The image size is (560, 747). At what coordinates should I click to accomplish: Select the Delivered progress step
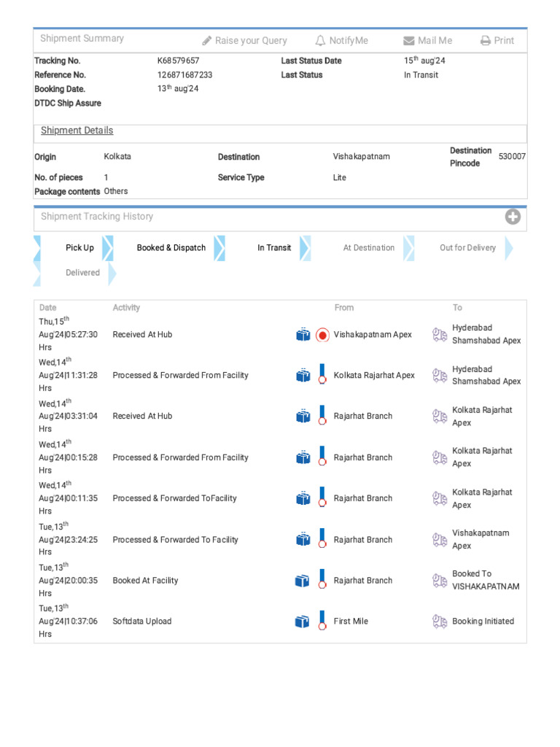tap(82, 273)
